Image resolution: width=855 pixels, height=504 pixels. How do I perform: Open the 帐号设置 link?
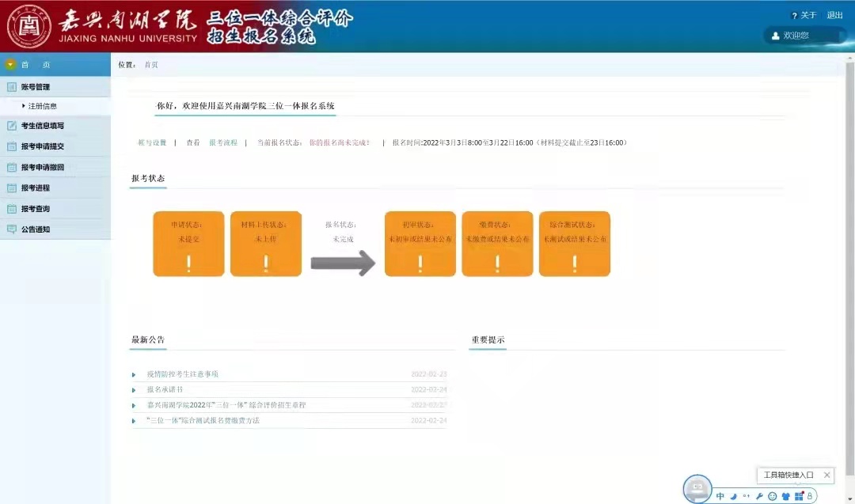coord(152,143)
